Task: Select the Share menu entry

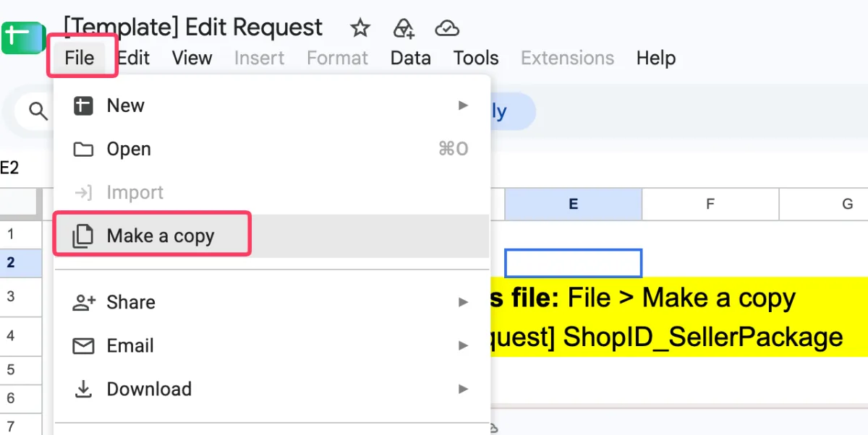Action: click(x=272, y=303)
